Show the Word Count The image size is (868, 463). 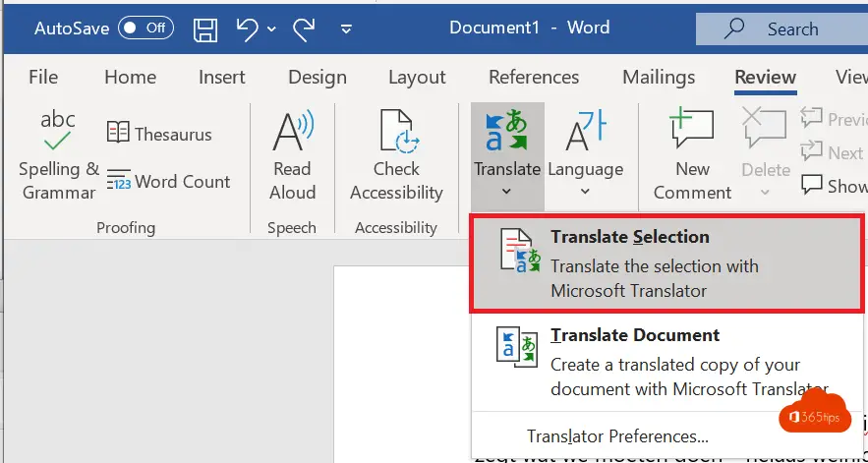(168, 182)
